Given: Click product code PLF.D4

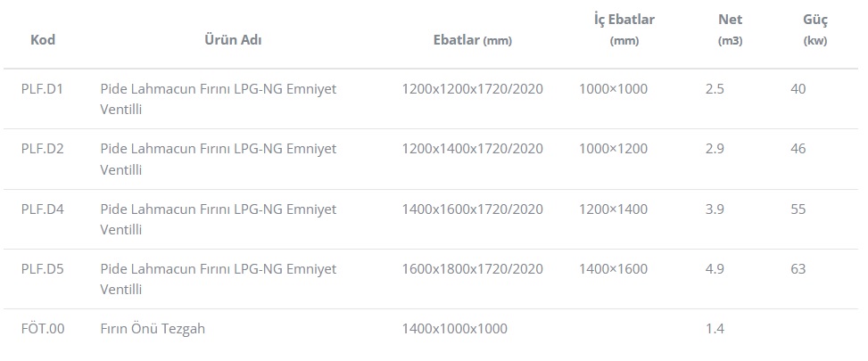Looking at the screenshot, I should pos(43,209).
